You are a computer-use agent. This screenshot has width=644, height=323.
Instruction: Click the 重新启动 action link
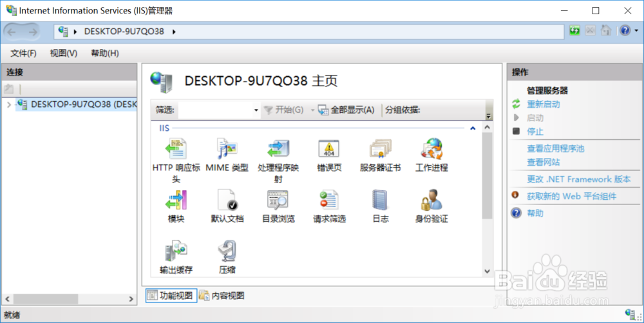click(543, 104)
